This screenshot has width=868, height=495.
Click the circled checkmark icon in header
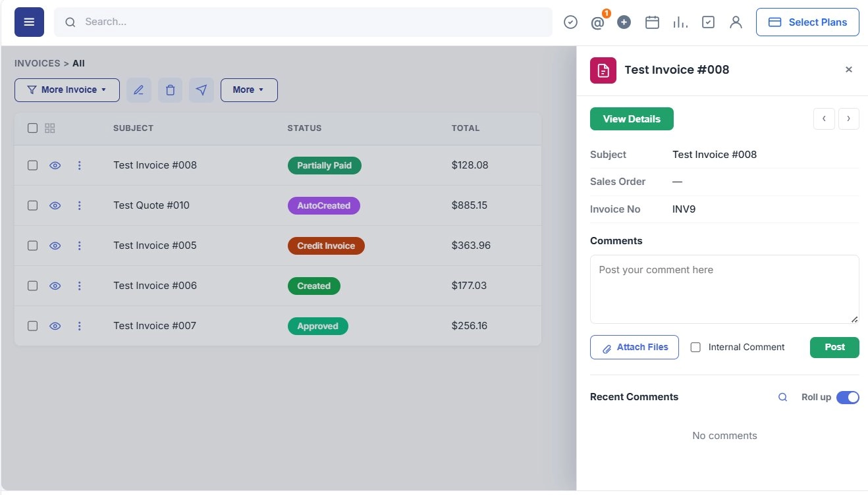571,22
